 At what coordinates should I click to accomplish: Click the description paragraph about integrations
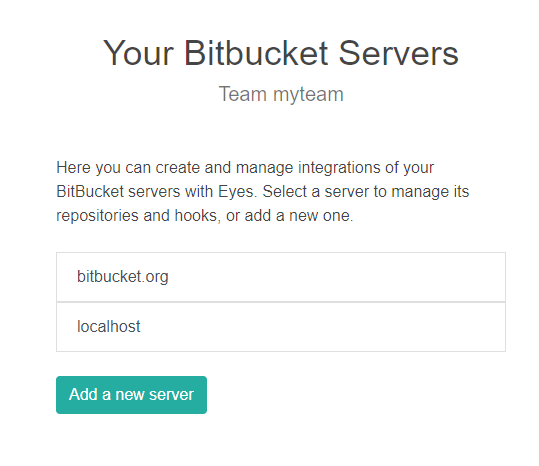263,192
